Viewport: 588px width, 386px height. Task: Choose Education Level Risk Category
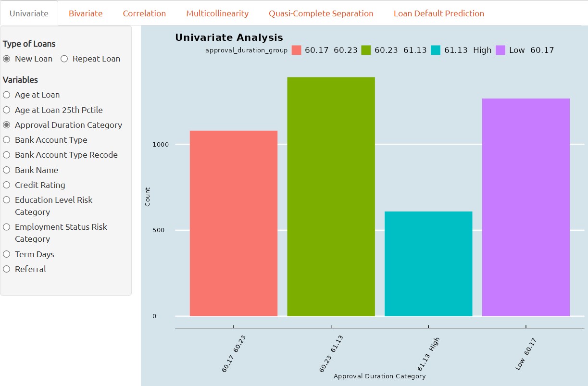click(x=7, y=200)
